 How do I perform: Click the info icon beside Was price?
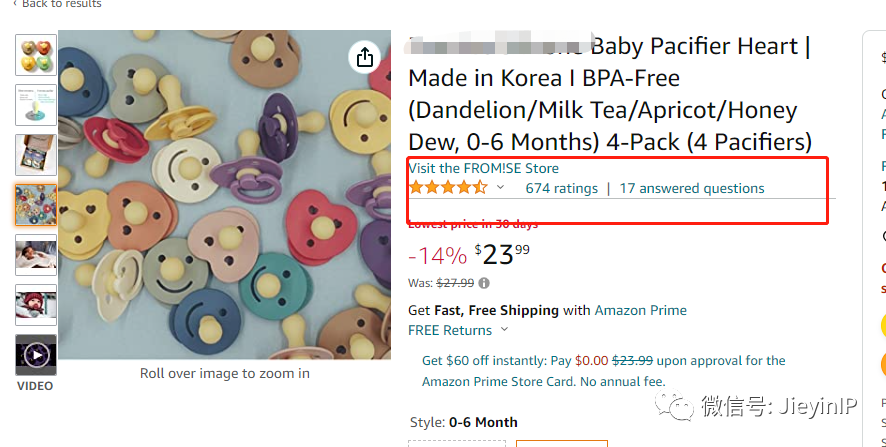[x=484, y=284]
